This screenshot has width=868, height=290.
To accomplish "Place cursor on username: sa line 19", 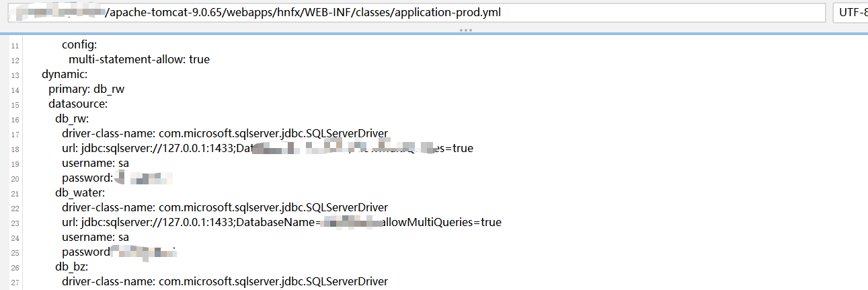I will [x=95, y=163].
